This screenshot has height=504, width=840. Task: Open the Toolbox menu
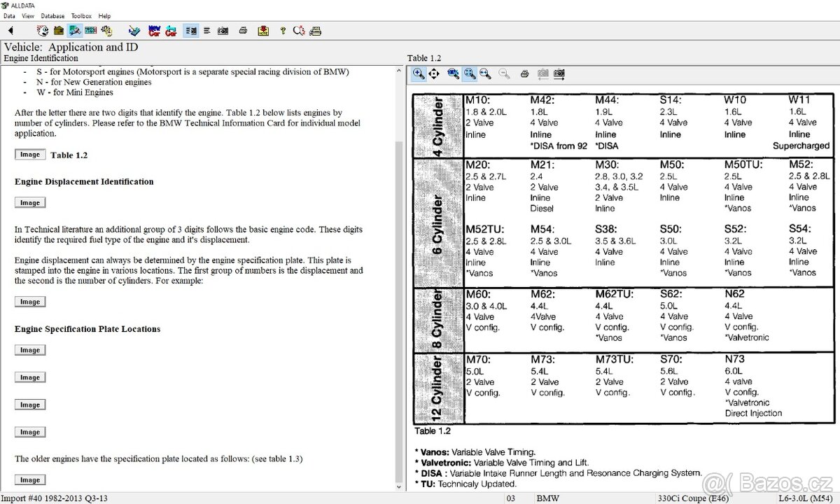(81, 15)
